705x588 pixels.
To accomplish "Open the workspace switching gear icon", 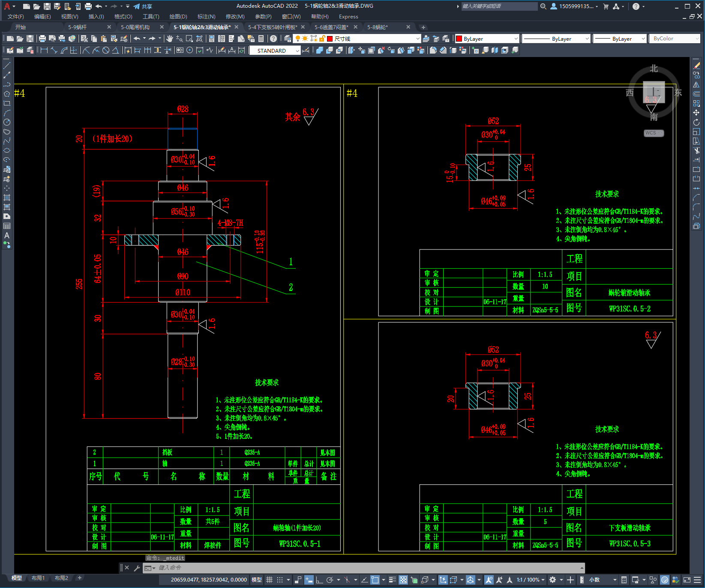I will (x=553, y=580).
